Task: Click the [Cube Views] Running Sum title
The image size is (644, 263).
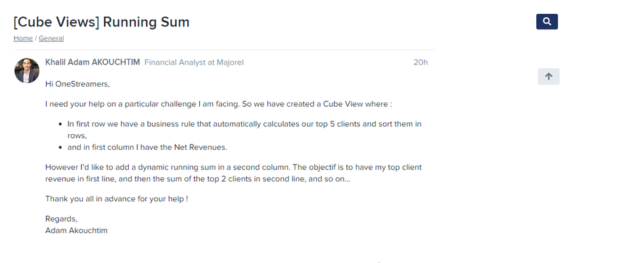Action: pos(101,22)
